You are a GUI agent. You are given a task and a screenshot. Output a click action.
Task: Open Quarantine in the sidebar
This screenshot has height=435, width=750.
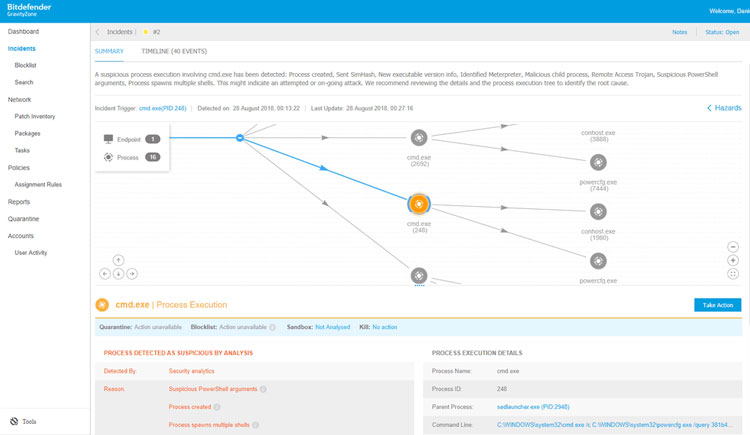pos(23,219)
